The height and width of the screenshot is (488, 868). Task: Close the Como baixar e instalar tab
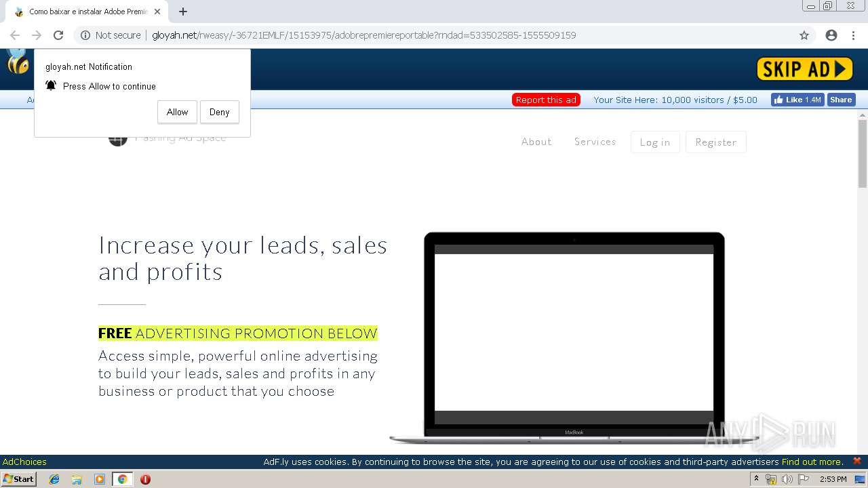(x=157, y=12)
